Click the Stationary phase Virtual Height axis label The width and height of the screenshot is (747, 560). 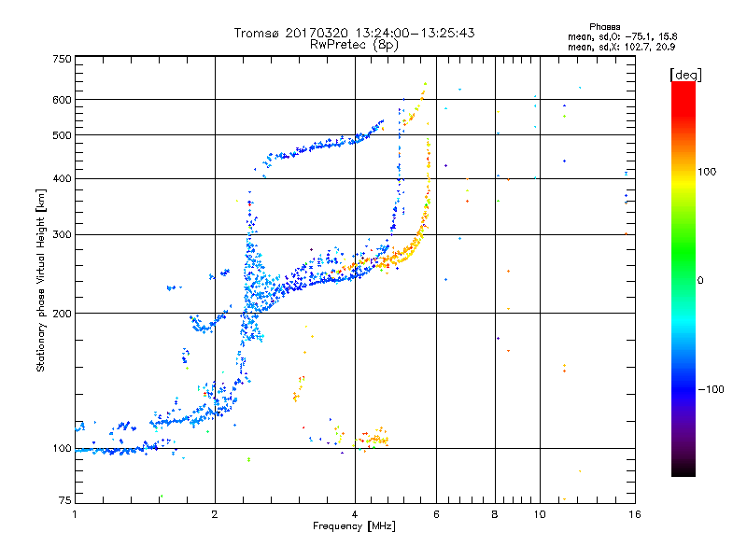[x=41, y=281]
